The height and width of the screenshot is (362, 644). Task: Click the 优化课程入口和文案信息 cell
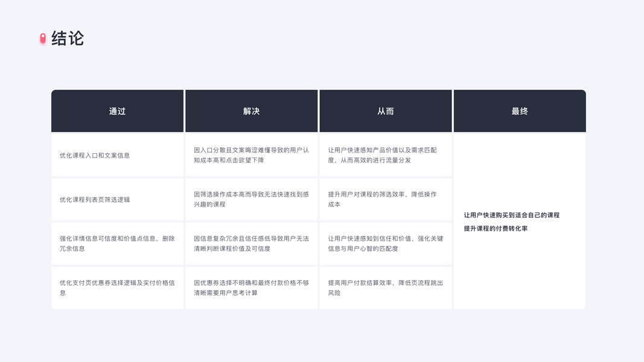(95, 155)
